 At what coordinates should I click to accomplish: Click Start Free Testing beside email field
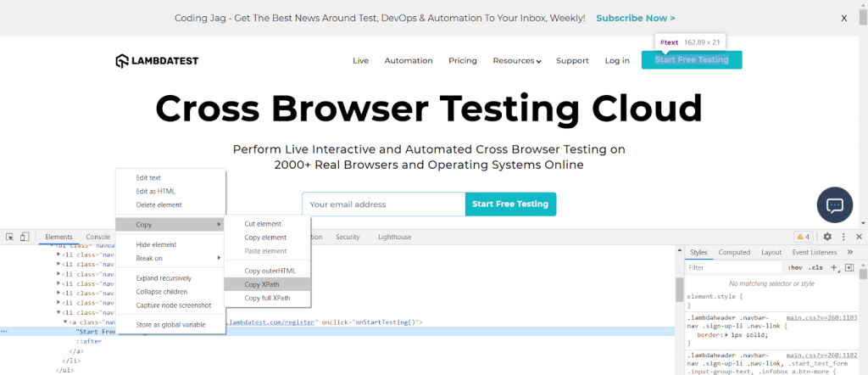point(510,204)
